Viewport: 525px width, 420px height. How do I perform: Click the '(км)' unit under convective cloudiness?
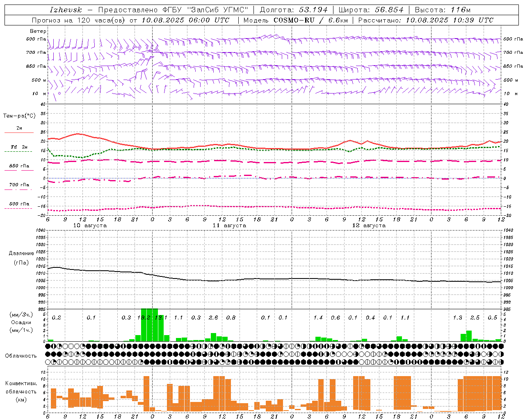21,399
